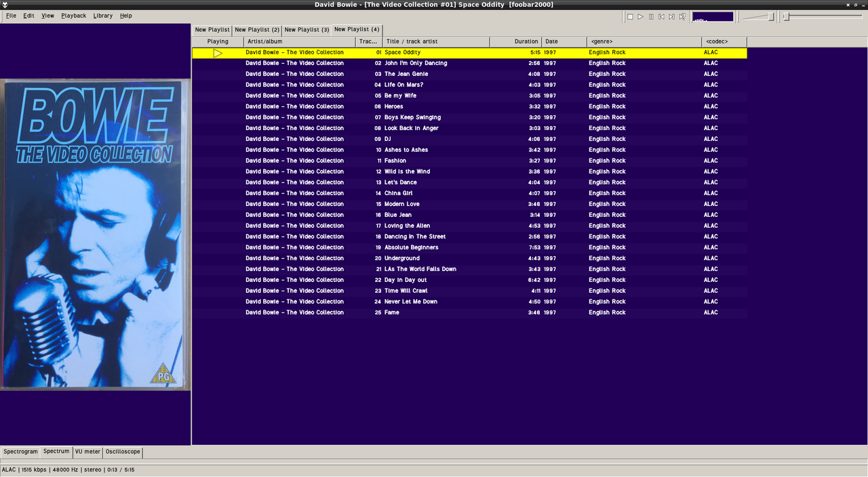This screenshot has height=477, width=868.
Task: Click the Bowie Video Collection album art
Action: pos(95,234)
